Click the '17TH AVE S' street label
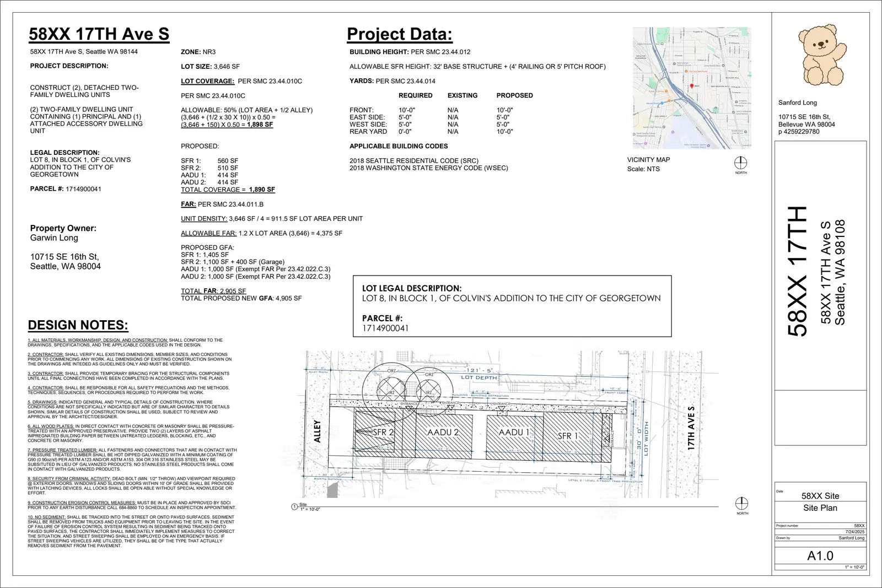 [x=691, y=429]
